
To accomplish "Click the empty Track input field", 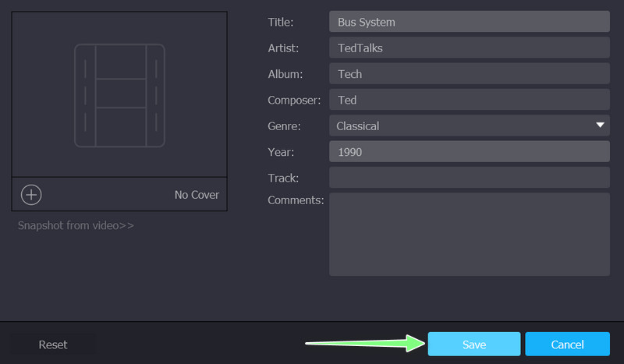I will (469, 178).
